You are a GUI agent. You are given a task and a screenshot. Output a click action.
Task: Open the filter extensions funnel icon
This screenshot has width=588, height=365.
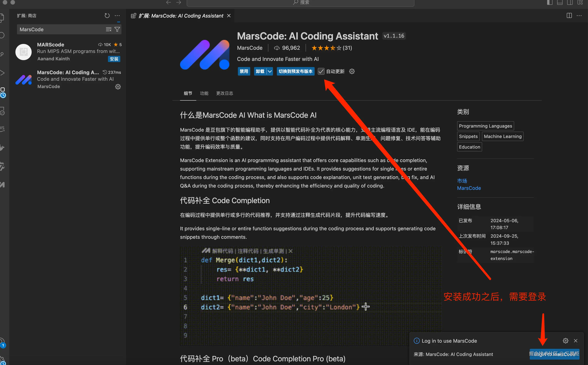click(117, 29)
